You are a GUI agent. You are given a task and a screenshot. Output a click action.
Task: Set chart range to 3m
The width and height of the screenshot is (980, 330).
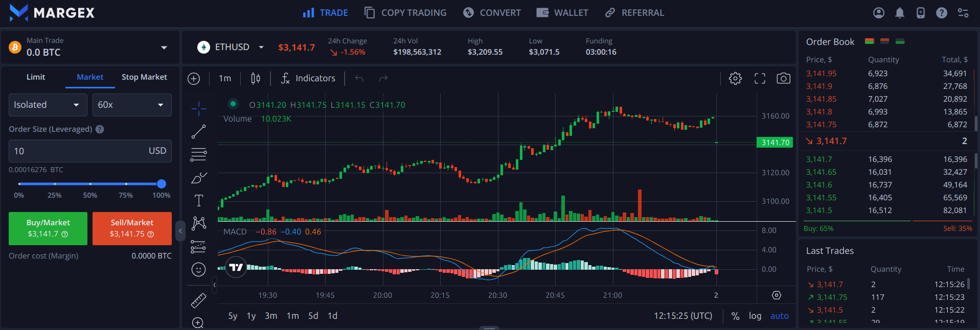[271, 316]
